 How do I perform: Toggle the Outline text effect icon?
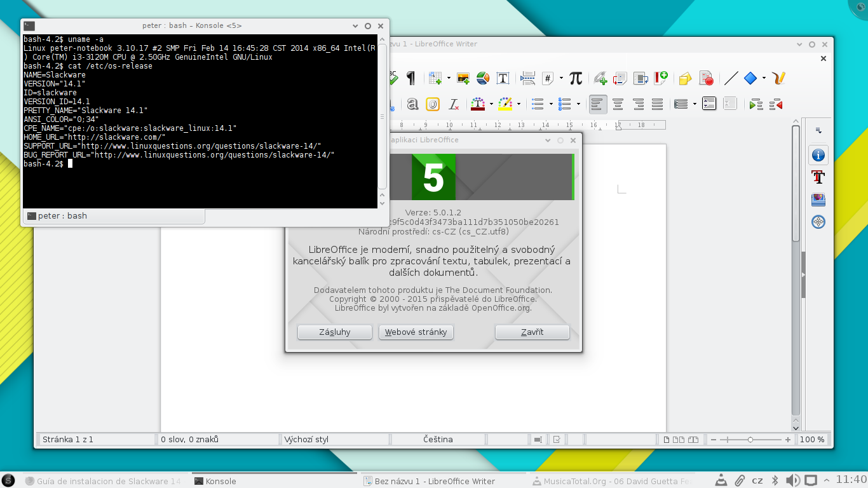pyautogui.click(x=433, y=104)
